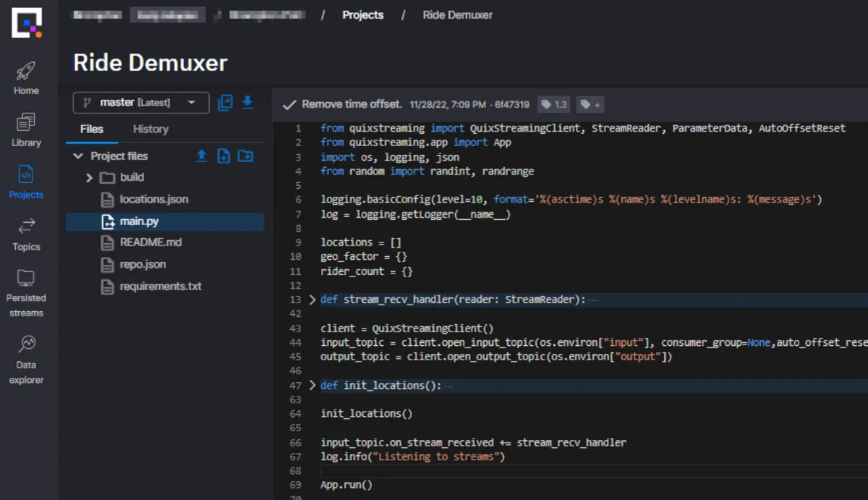The width and height of the screenshot is (868, 500).
Task: Download the project files as a zip
Action: (x=247, y=103)
